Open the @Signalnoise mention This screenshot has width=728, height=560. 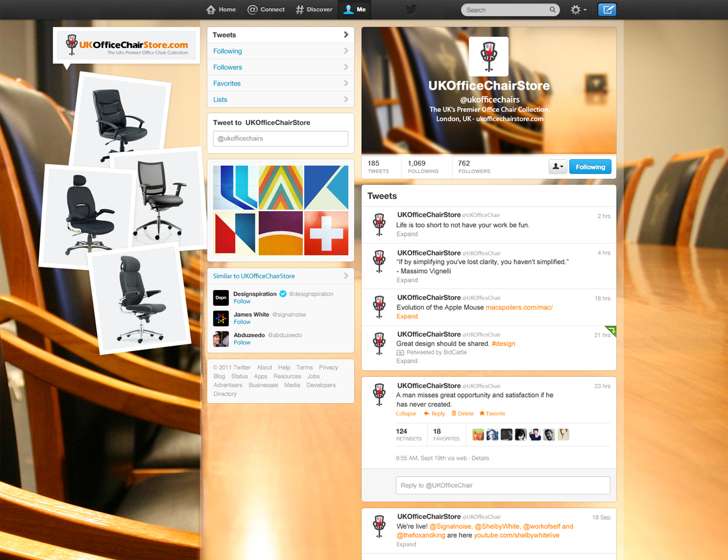coord(450,526)
